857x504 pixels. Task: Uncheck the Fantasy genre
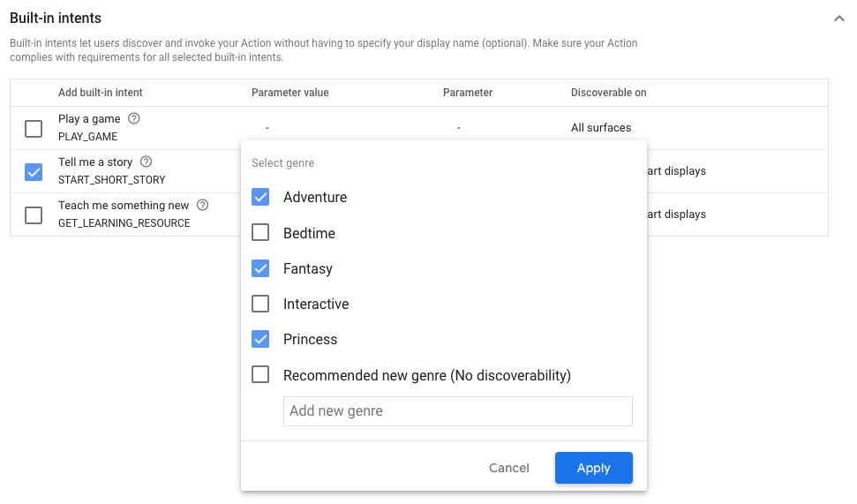tap(260, 268)
